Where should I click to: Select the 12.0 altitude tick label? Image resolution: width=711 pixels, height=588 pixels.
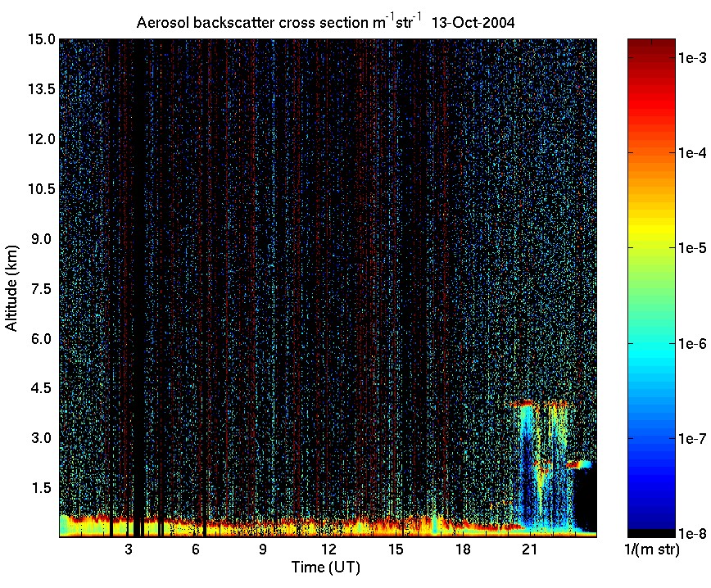[42, 138]
